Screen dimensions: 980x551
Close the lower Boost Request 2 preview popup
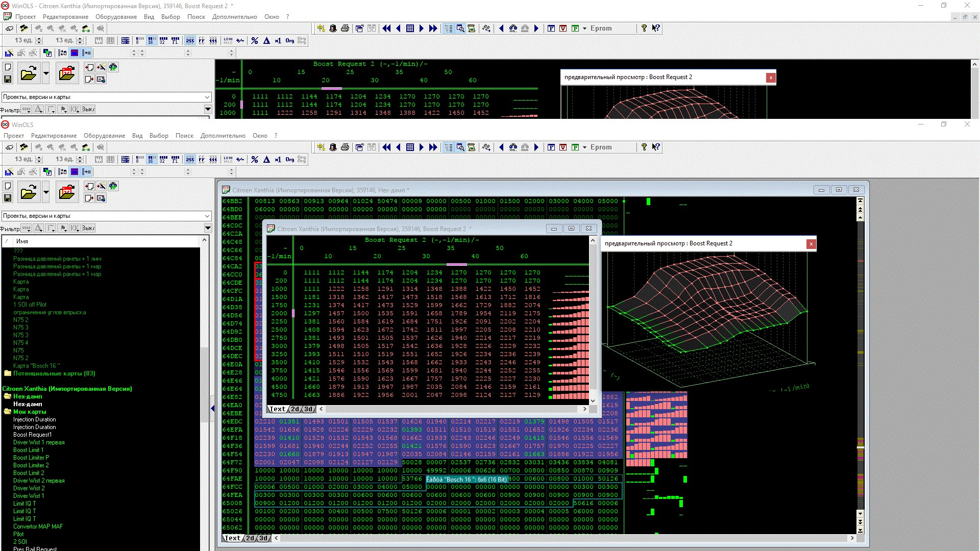(811, 244)
